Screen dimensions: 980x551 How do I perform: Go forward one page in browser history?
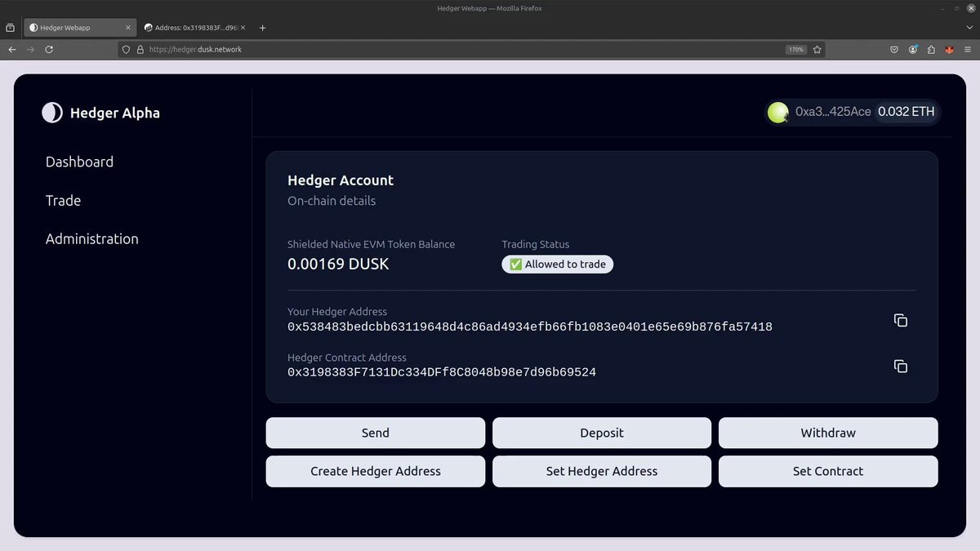pos(31,49)
